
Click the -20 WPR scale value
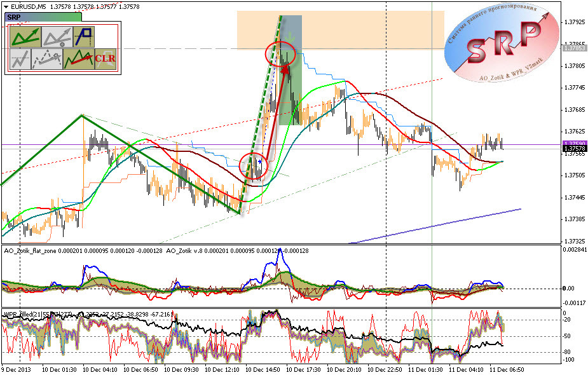tap(566, 320)
